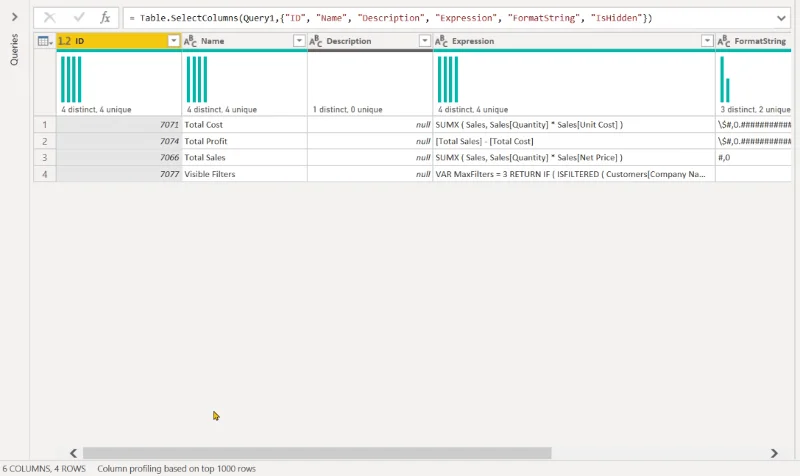
Task: Change Expression column data type icon
Action: coord(441,41)
